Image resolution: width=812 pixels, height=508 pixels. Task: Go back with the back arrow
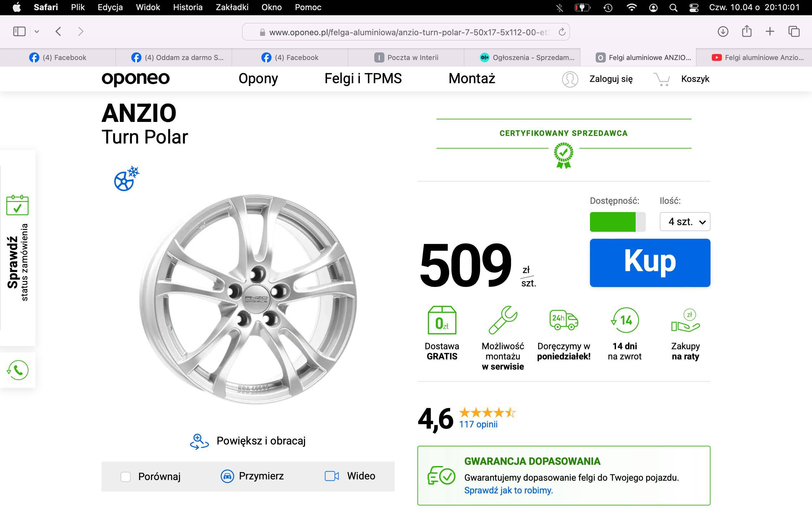58,31
